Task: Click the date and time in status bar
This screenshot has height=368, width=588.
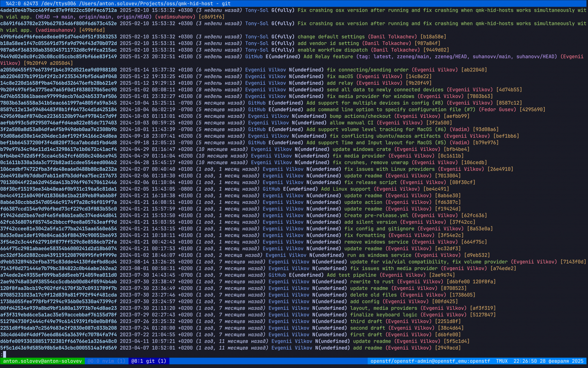Action: pos(548,361)
